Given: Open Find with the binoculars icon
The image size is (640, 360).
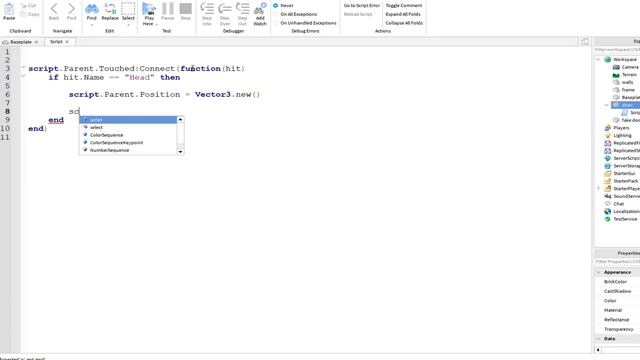Looking at the screenshot, I should [91, 9].
